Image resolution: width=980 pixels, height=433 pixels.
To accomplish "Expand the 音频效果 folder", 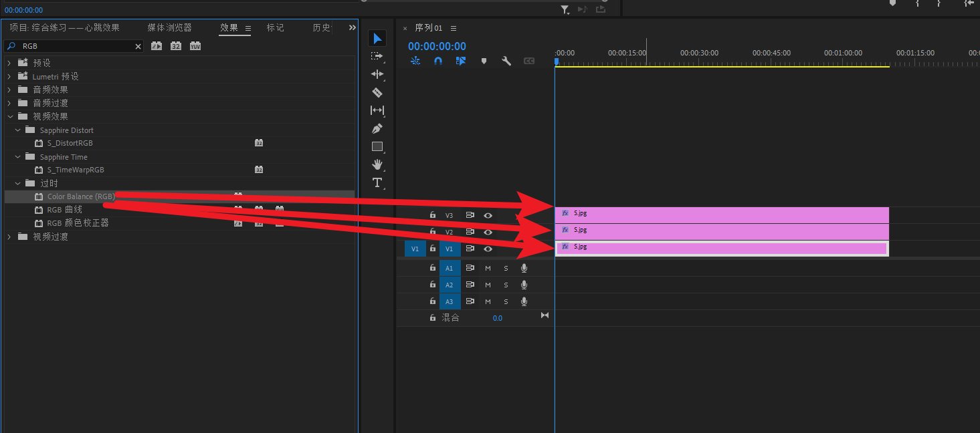I will click(x=9, y=90).
